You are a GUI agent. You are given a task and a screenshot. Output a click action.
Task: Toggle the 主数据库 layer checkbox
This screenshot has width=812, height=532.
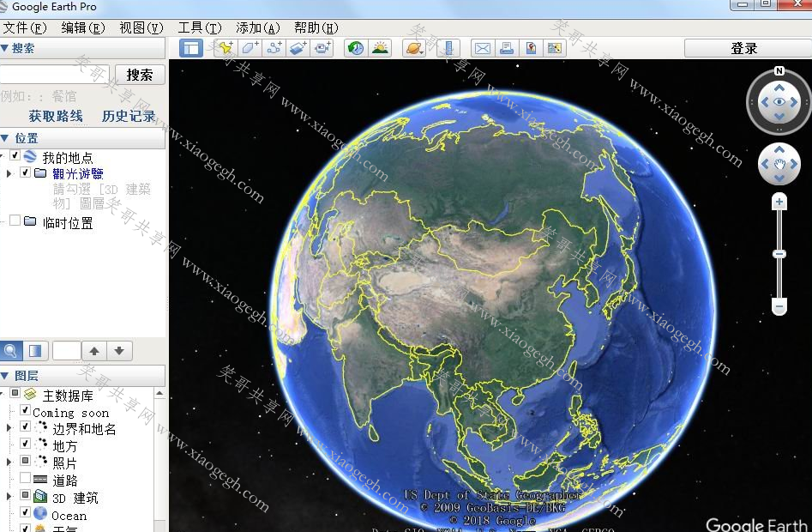(15, 393)
